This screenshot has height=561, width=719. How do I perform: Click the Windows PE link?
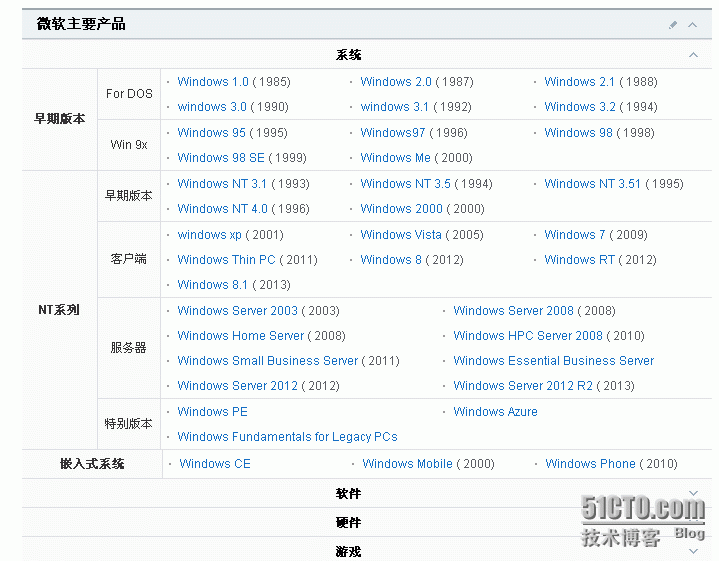click(212, 411)
